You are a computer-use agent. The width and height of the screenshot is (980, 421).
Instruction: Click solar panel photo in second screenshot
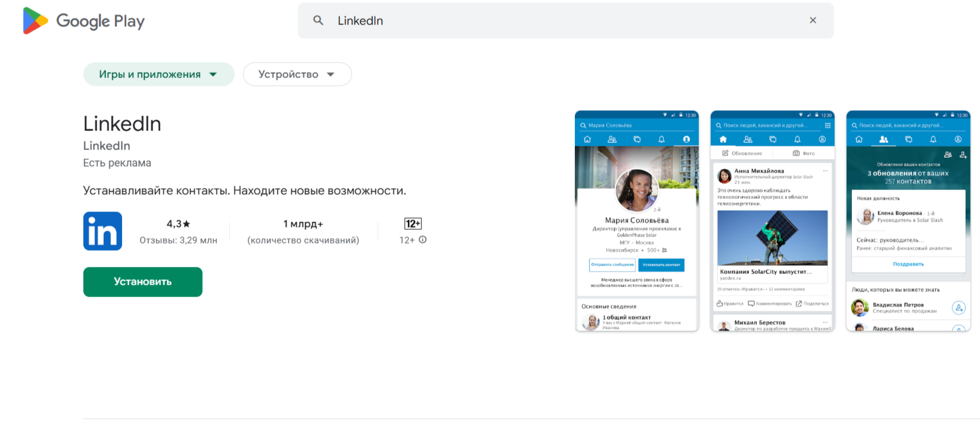pyautogui.click(x=773, y=238)
